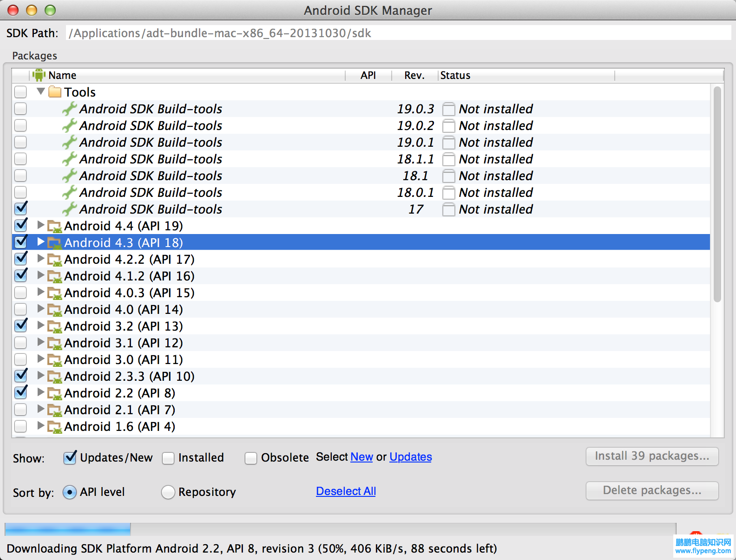Click the Android 4.2.2 (API 17) folder icon
Image resolution: width=736 pixels, height=560 pixels.
(55, 260)
